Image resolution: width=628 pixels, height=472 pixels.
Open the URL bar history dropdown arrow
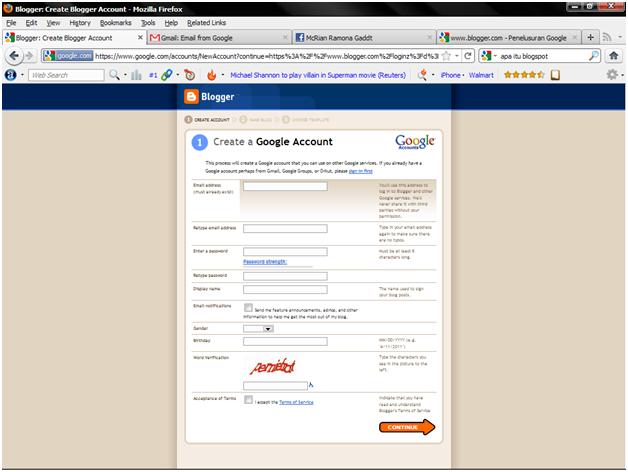pos(457,56)
